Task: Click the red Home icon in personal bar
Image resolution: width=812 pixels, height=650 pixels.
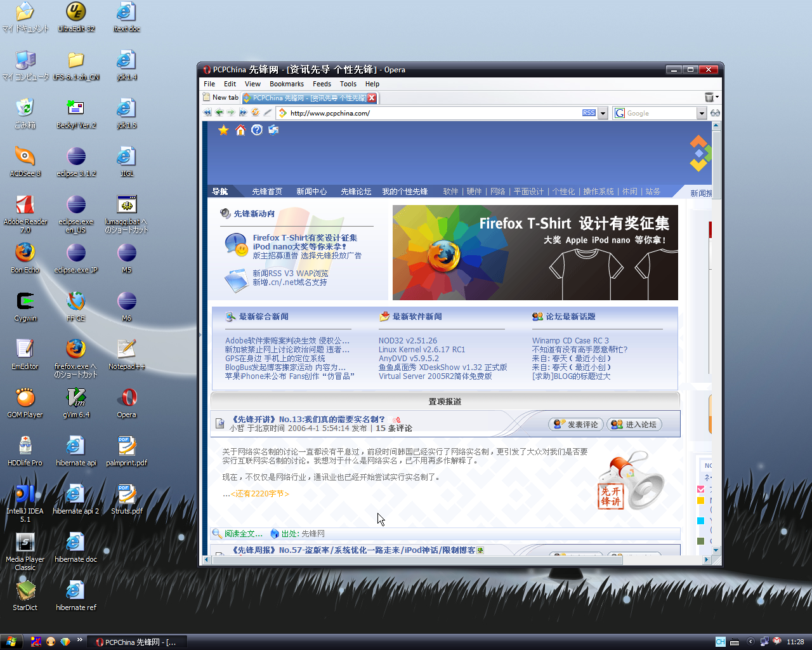Action: (x=240, y=130)
